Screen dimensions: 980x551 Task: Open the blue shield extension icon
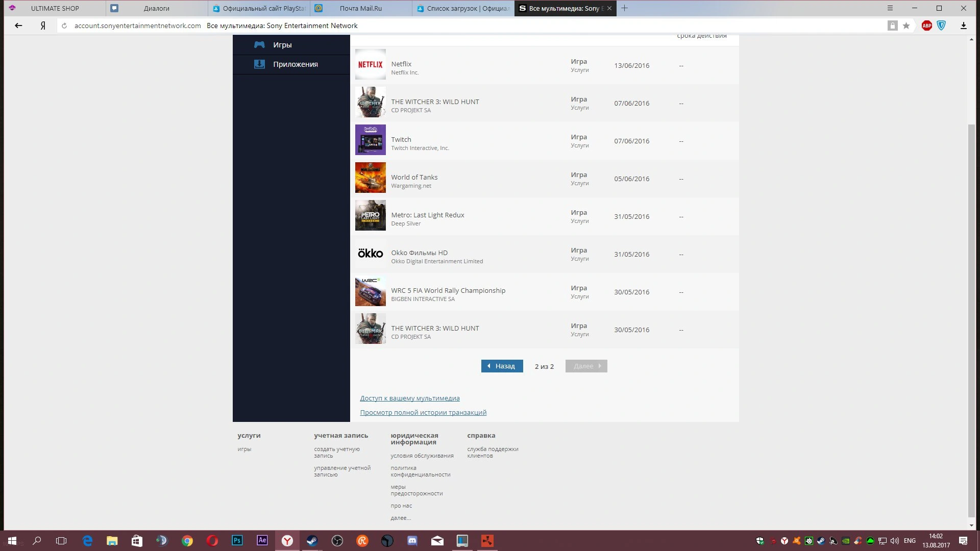pos(942,26)
